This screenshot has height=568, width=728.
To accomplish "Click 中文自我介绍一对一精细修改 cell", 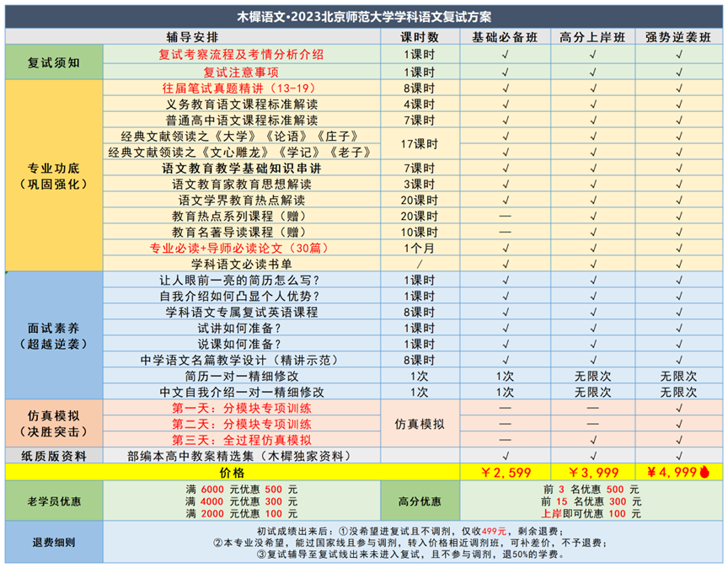I will pos(242,392).
